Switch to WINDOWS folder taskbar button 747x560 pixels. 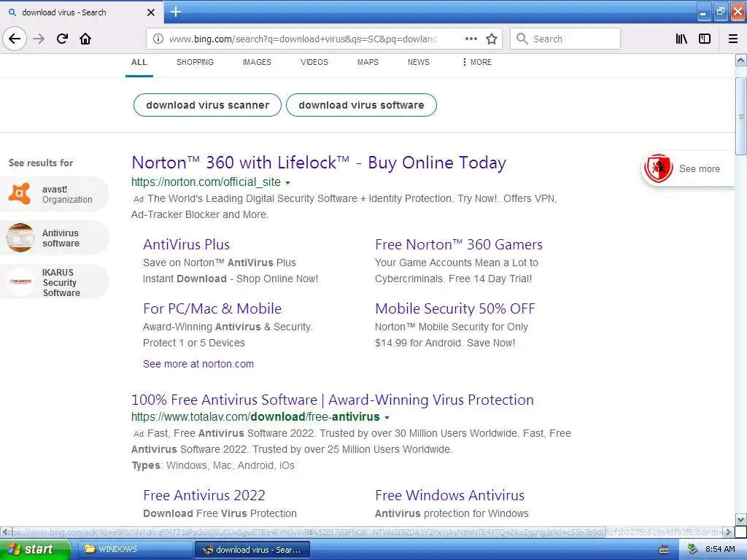[x=134, y=549]
